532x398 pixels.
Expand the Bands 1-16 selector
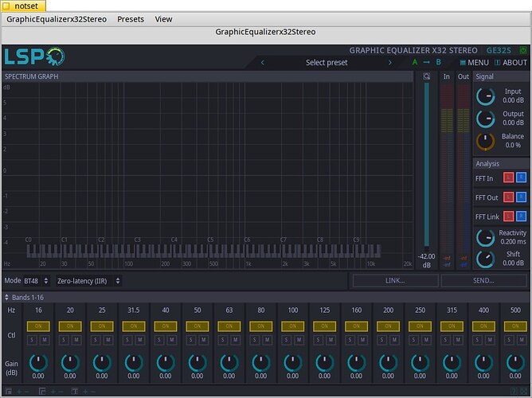pyautogui.click(x=24, y=298)
